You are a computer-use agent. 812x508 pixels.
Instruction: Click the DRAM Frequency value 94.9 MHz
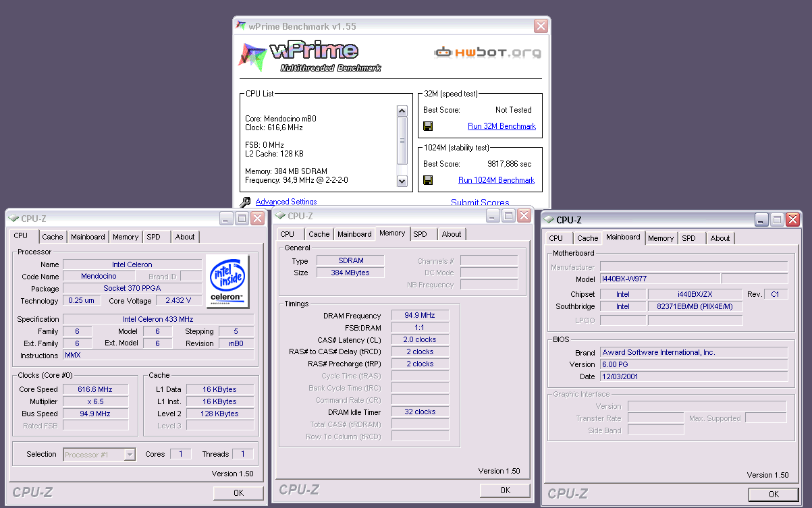(x=420, y=316)
